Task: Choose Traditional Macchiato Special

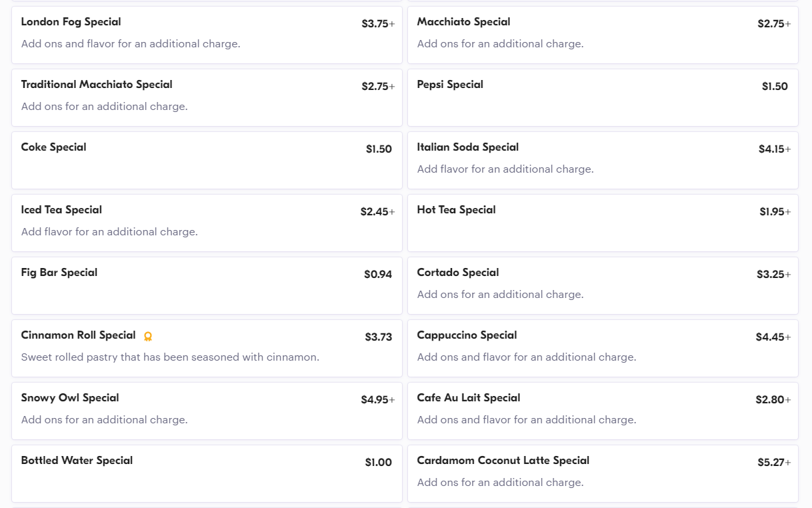Action: [207, 97]
